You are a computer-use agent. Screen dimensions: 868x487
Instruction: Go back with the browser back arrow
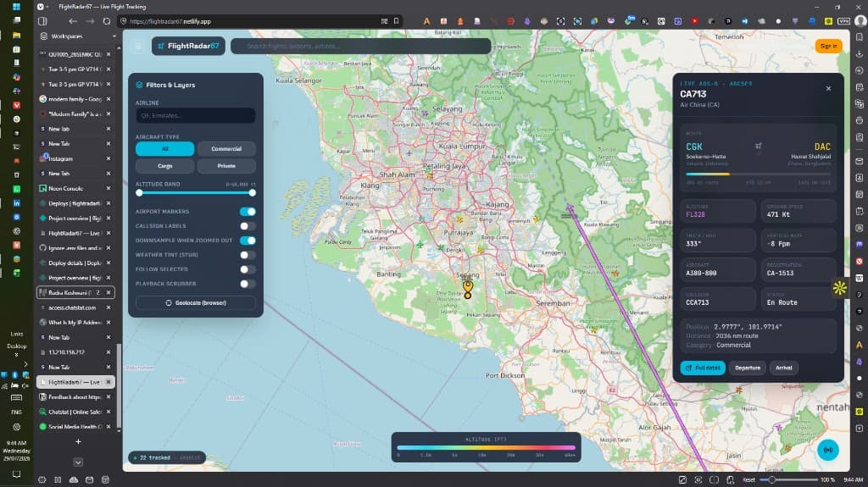[x=73, y=21]
